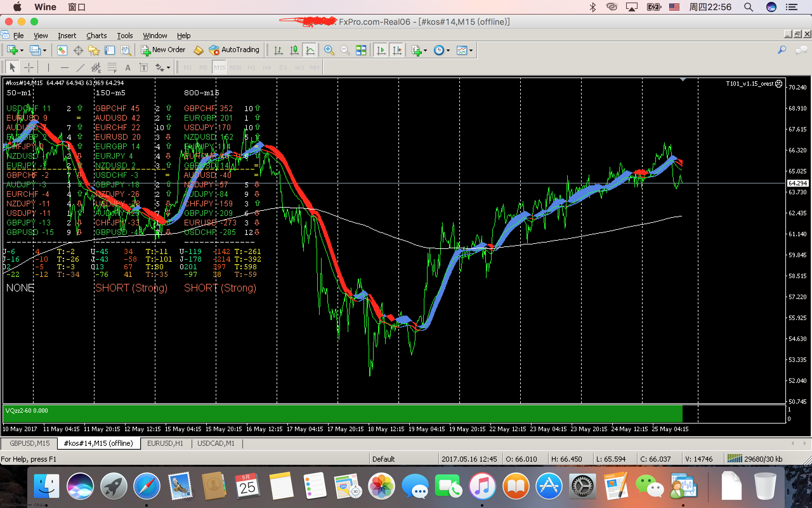Expand the Templates dropdown arrow

click(x=471, y=50)
